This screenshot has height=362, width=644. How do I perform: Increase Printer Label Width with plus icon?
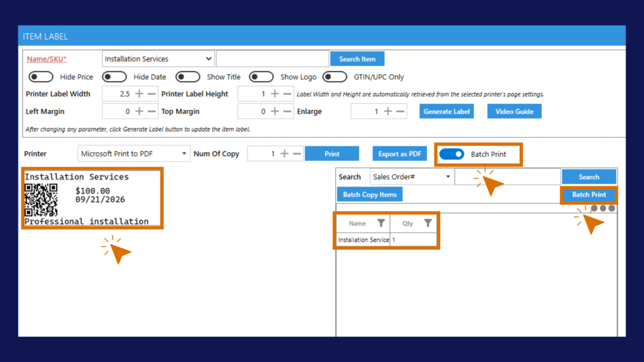coord(139,94)
